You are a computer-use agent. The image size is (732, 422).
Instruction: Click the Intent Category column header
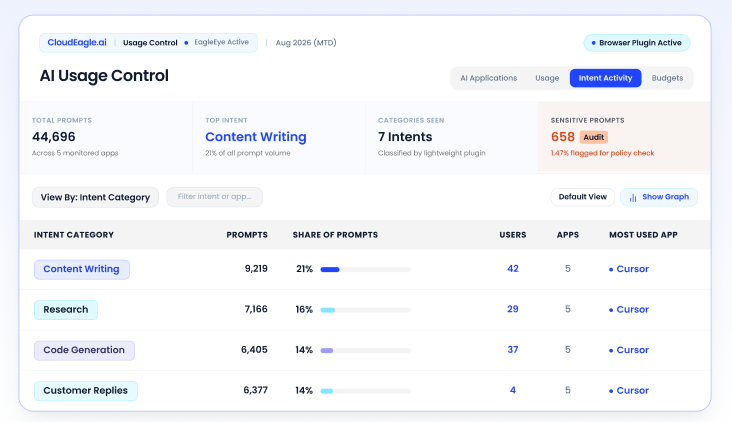tap(74, 235)
